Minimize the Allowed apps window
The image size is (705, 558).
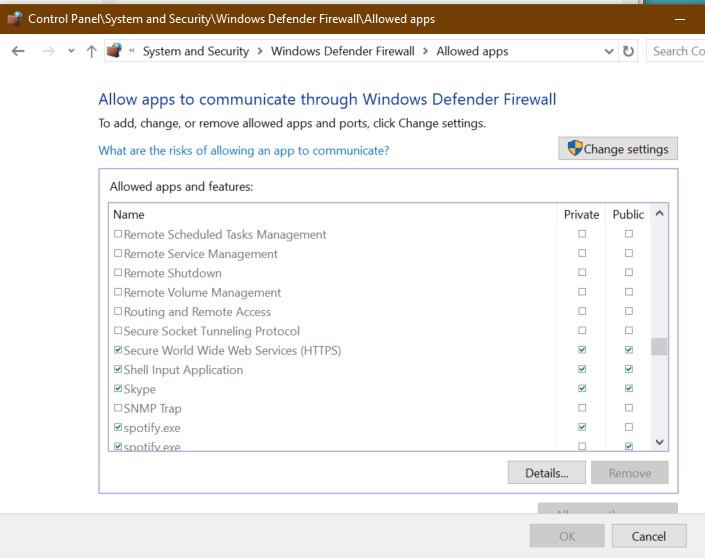(x=680, y=19)
